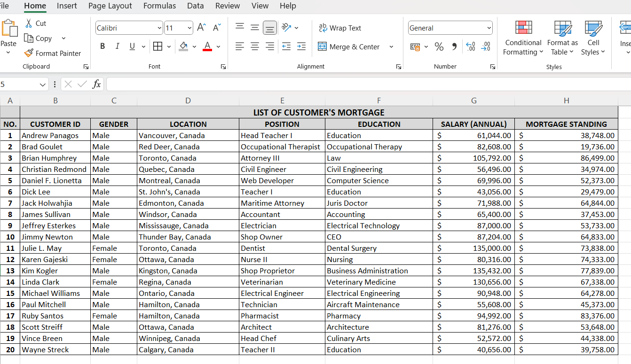The image size is (631, 364).
Task: Increase the cell indent
Action: [x=301, y=46]
